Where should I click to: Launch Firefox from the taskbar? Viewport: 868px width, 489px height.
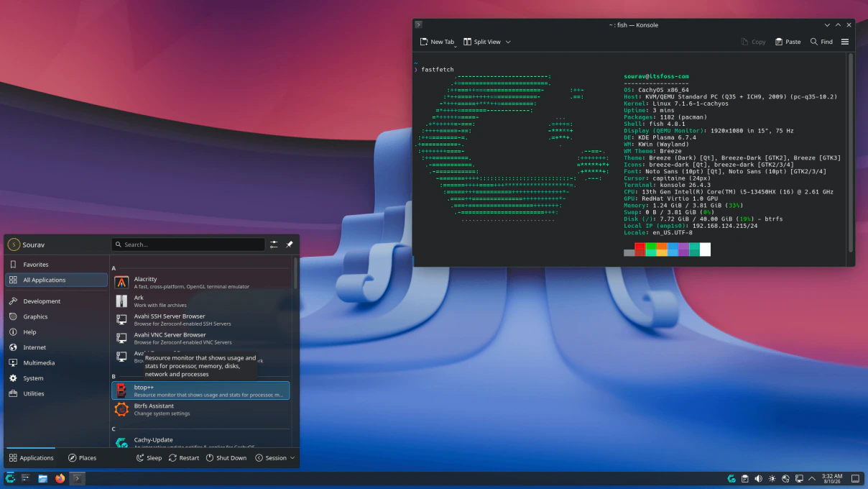(60, 478)
